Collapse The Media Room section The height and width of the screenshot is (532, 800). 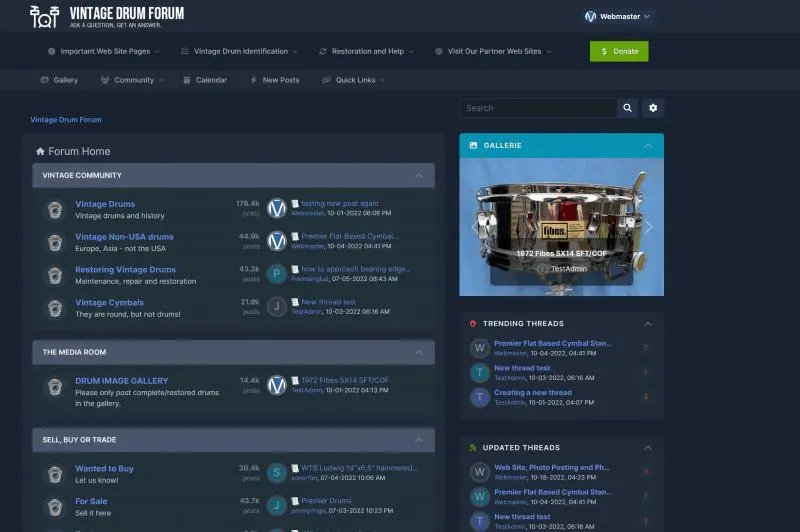tap(419, 352)
